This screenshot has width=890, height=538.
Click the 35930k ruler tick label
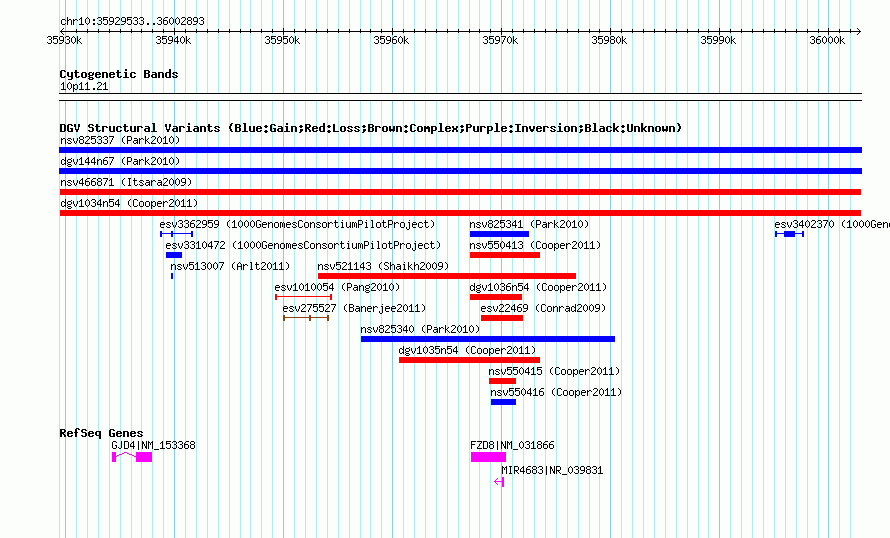[64, 40]
